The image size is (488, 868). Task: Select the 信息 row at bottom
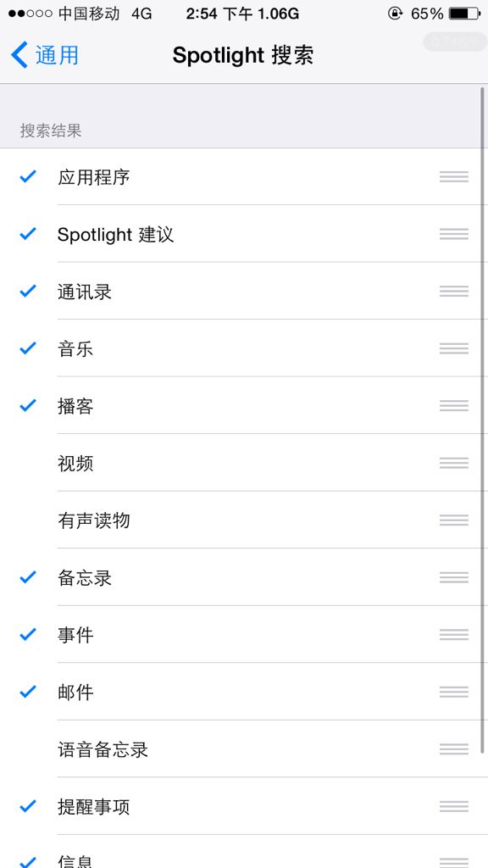coord(244,853)
